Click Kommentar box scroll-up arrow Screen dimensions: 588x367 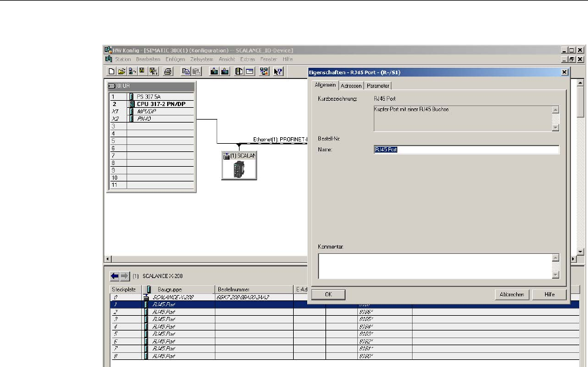(x=556, y=257)
